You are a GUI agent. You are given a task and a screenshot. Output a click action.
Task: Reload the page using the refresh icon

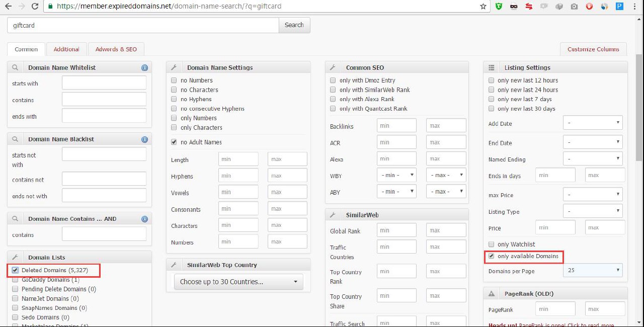click(x=35, y=7)
